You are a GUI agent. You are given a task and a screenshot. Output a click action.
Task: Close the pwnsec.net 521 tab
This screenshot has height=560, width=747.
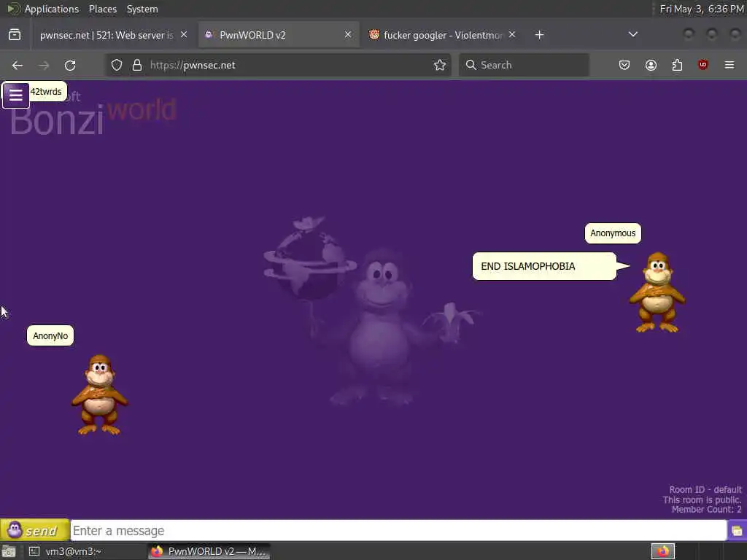tap(184, 35)
